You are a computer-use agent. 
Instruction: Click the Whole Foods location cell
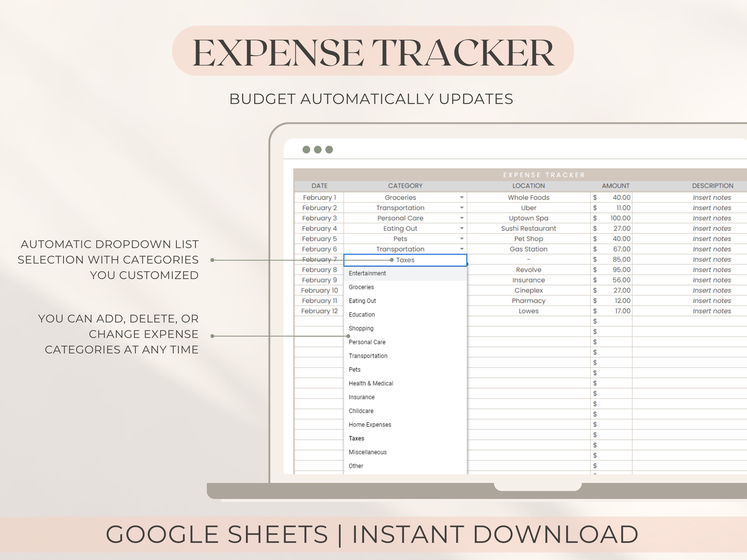[x=528, y=197]
